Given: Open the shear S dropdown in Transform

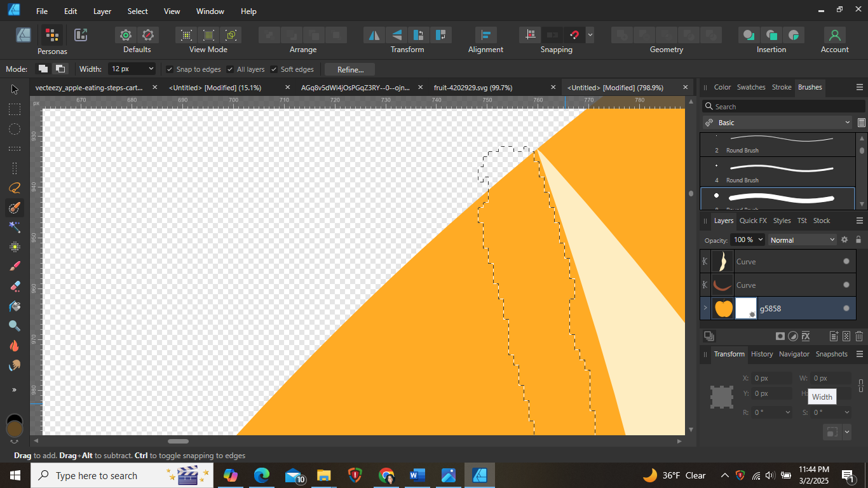Looking at the screenshot, I should click(x=846, y=412).
